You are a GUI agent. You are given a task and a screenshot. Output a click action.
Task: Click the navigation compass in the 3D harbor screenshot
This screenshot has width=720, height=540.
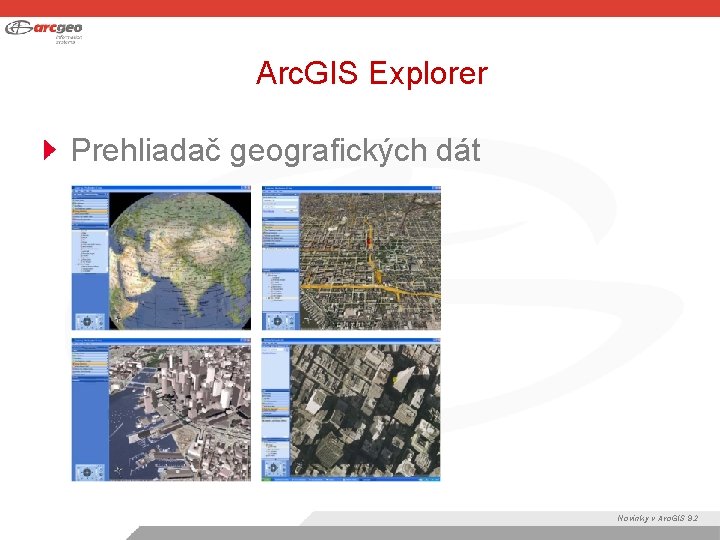tap(87, 472)
